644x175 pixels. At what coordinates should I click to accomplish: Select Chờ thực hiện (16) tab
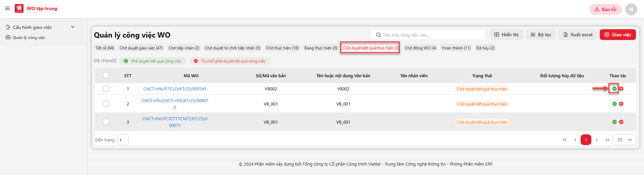click(x=282, y=48)
